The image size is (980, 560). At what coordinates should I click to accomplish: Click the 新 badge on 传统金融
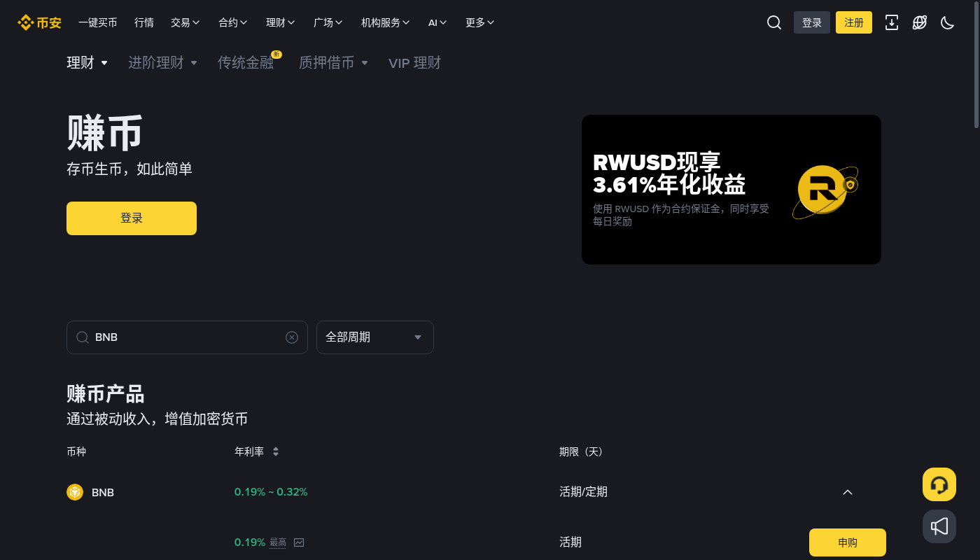coord(276,55)
